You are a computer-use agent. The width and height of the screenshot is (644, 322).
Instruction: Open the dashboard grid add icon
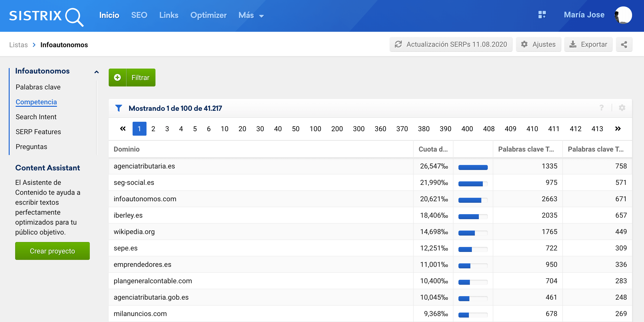[542, 15]
